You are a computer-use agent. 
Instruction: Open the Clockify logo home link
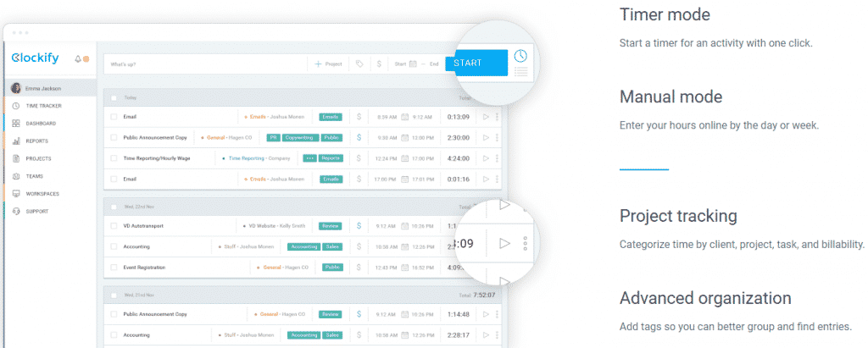[x=34, y=58]
